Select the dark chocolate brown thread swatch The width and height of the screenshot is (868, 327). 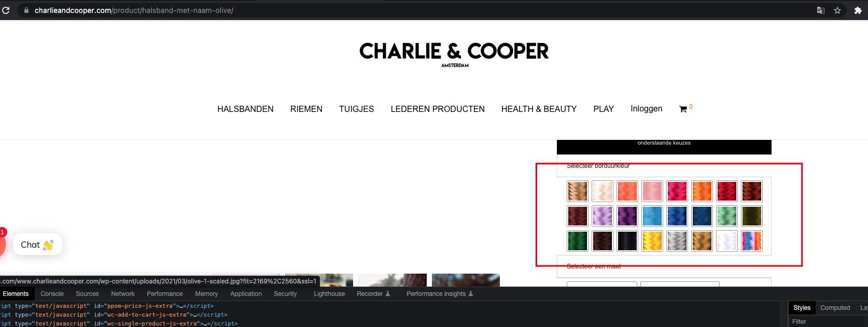point(603,241)
